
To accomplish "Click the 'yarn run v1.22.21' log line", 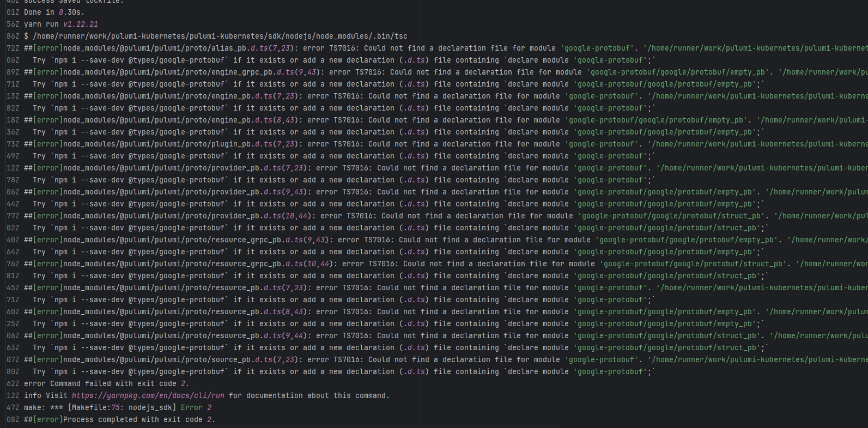I will (x=61, y=25).
